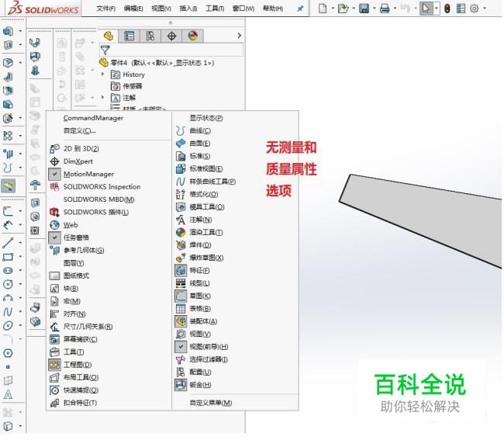Click the Save icon in top toolbar

(x=364, y=8)
